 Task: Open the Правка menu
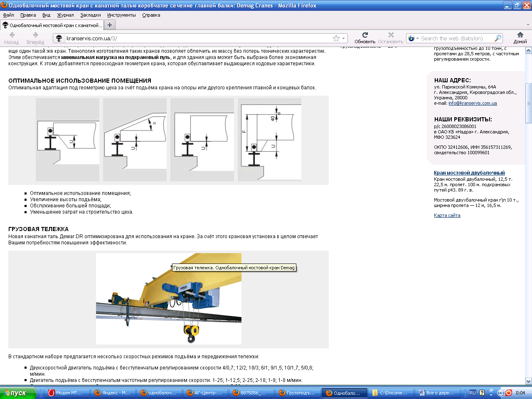pos(28,15)
